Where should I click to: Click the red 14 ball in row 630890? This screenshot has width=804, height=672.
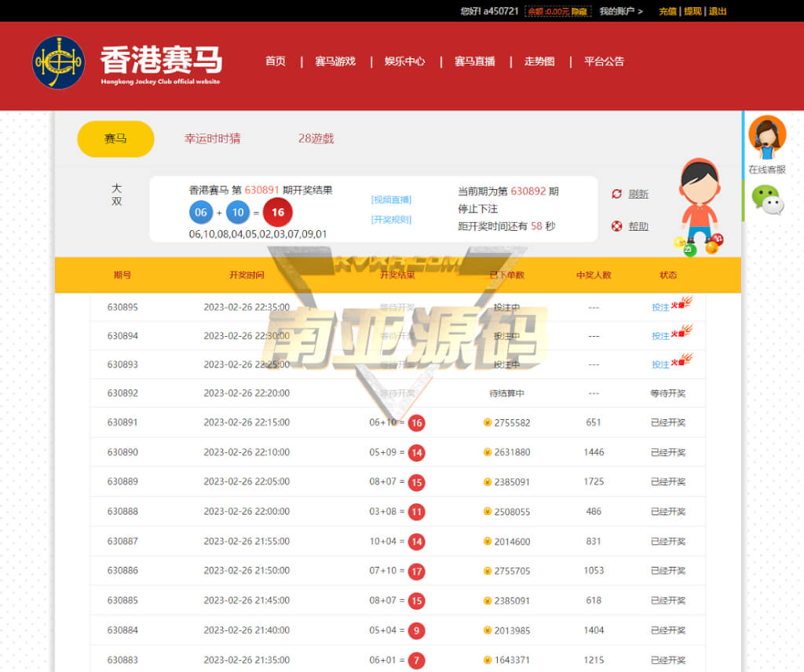click(416, 453)
